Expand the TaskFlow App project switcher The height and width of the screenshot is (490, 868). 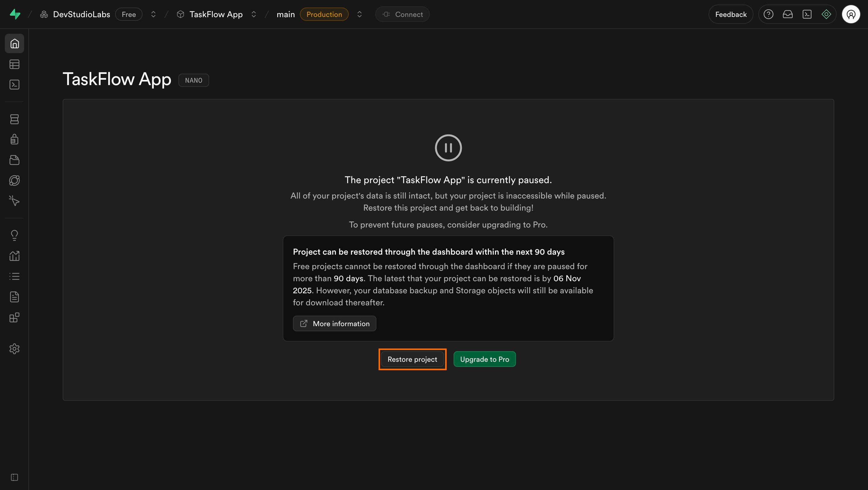254,14
